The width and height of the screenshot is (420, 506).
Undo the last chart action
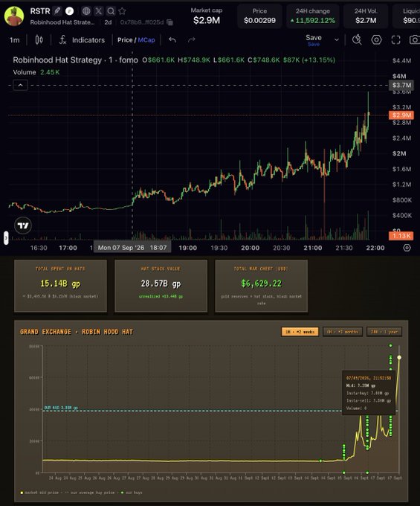tap(172, 39)
